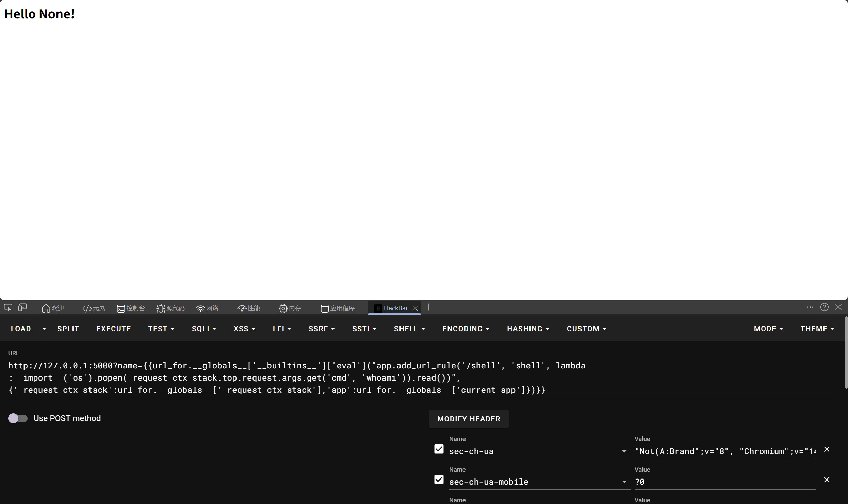Viewport: 848px width, 504px height.
Task: Open the Welcome (欢迎) home tab
Action: pos(53,308)
